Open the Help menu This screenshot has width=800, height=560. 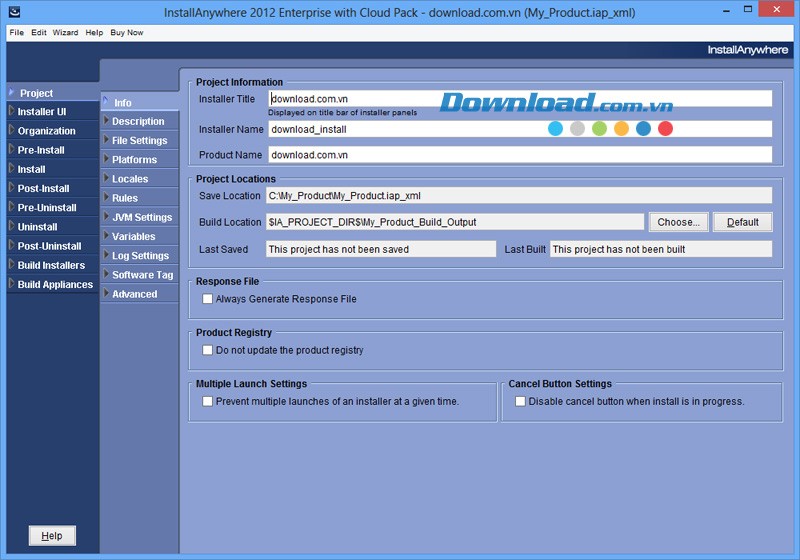94,33
